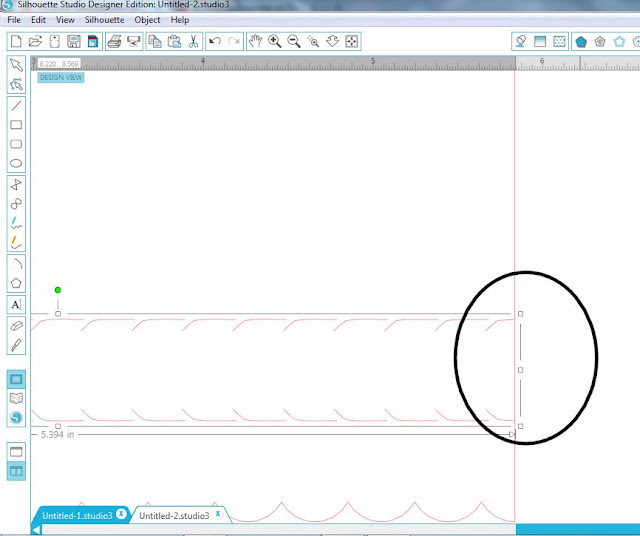Open the Edit menu

[x=38, y=20]
